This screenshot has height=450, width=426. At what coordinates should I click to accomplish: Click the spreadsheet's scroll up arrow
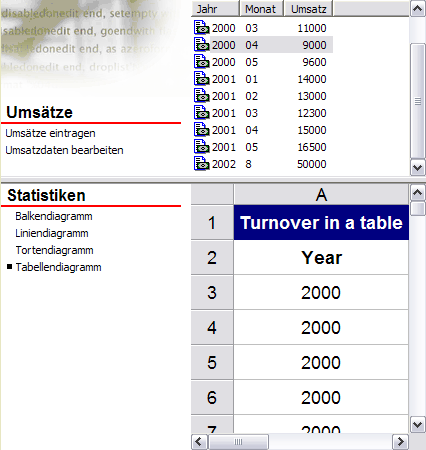(417, 192)
